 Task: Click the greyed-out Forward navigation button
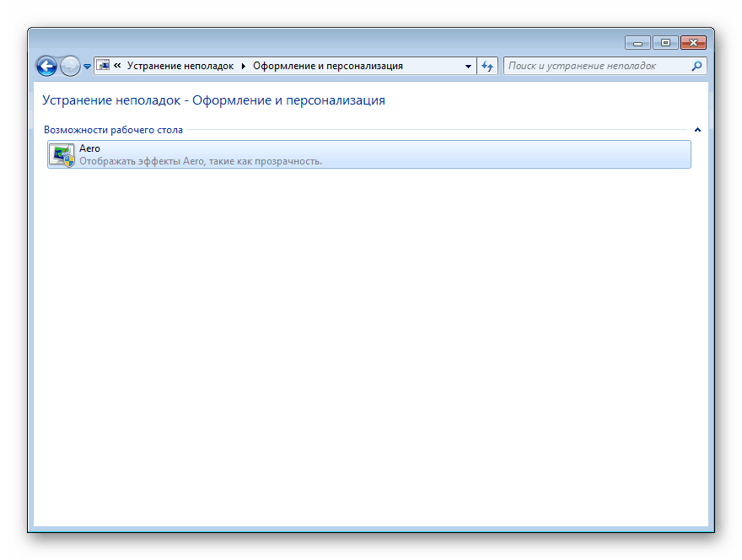71,67
